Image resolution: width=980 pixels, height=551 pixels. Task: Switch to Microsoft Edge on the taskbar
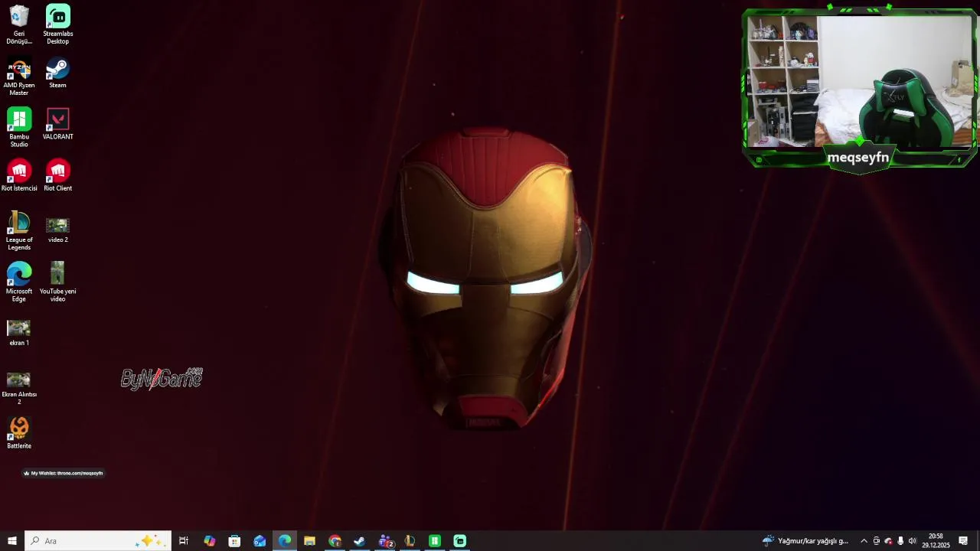[285, 541]
